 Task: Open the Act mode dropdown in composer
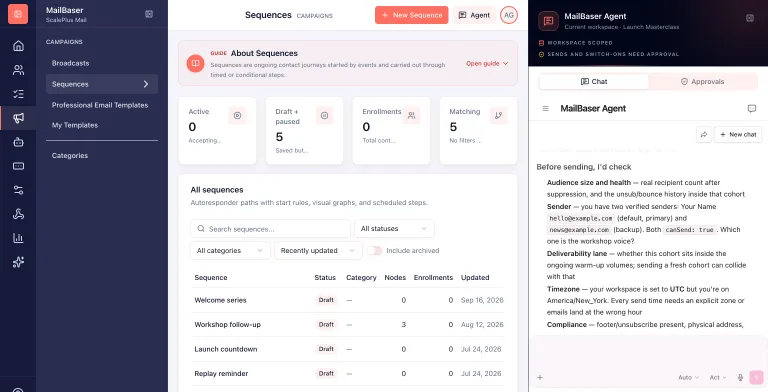click(x=718, y=377)
